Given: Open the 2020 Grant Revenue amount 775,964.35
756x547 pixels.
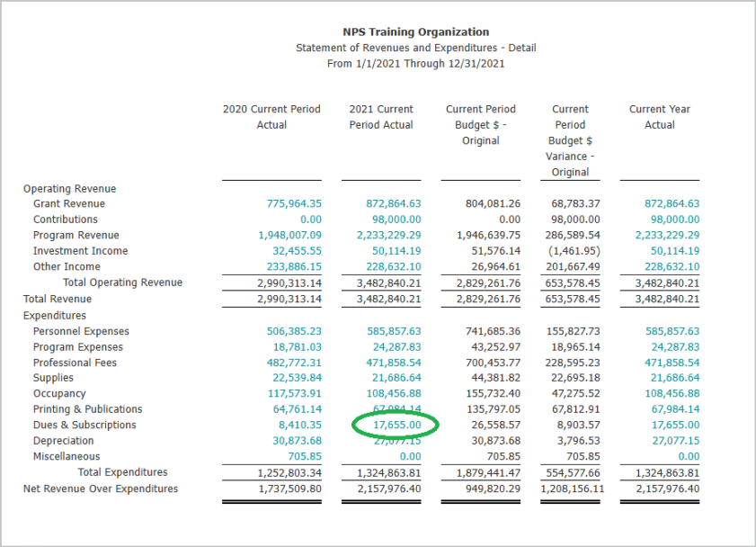Looking at the screenshot, I should click(x=294, y=204).
